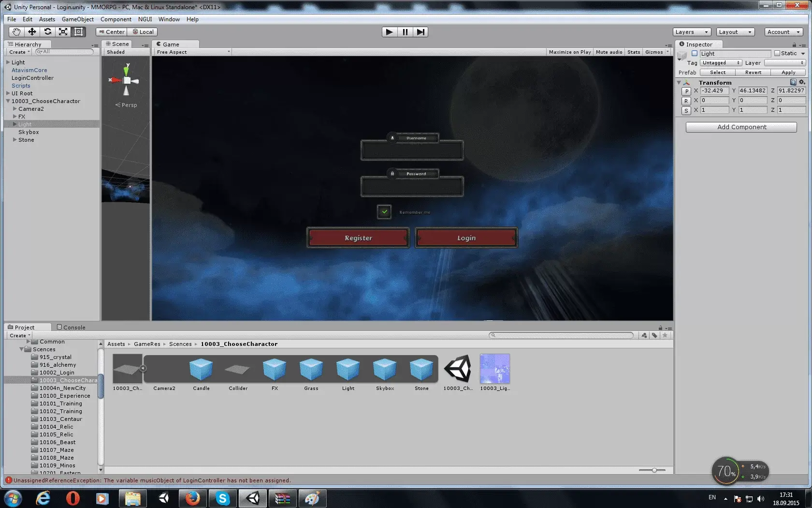Viewport: 812px width, 508px height.
Task: Open Transform component help icon
Action: [793, 82]
